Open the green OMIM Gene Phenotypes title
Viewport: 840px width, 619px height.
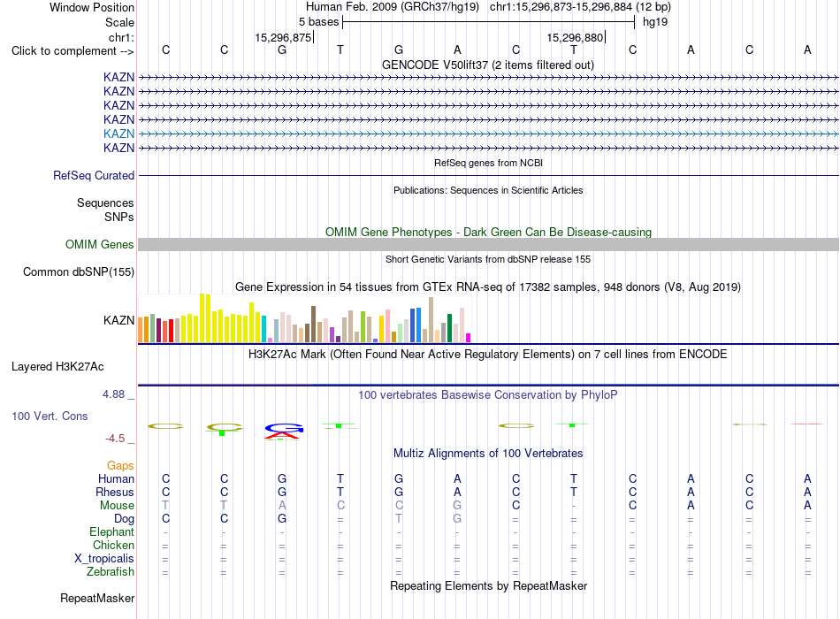[488, 232]
